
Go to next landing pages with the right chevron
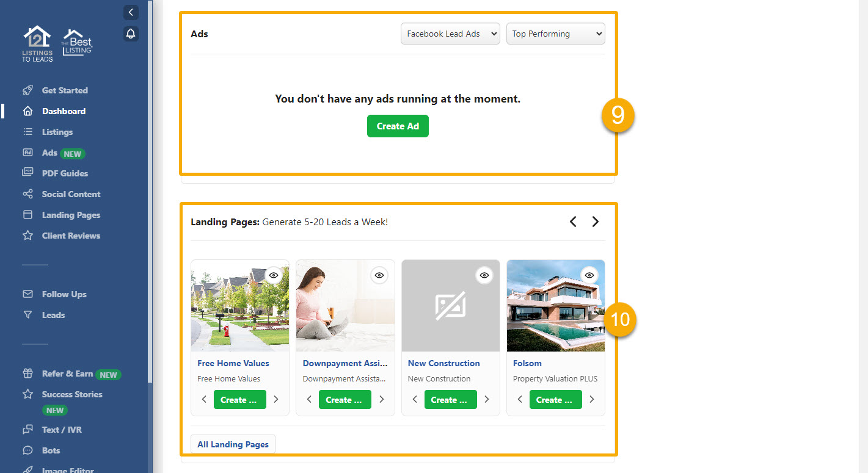click(x=595, y=222)
